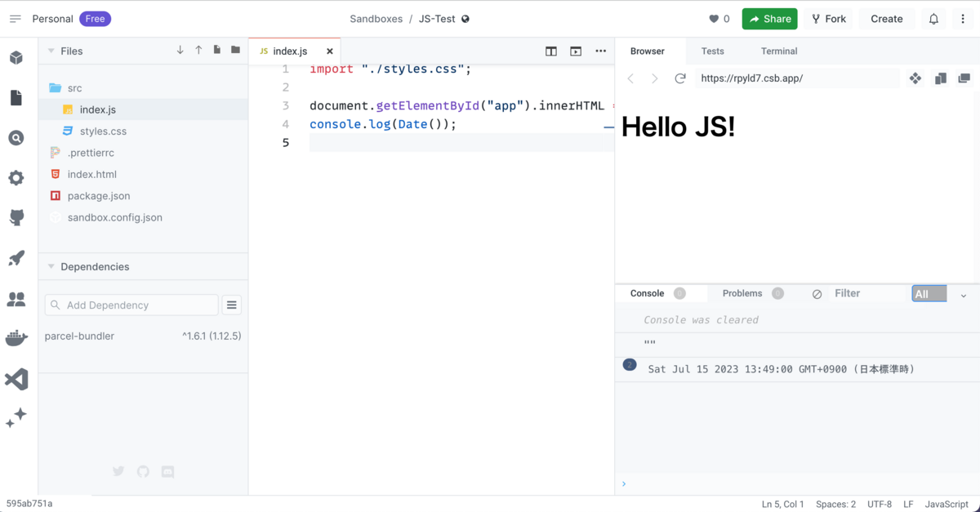Open the sandbox in VS Code
Image resolution: width=980 pixels, height=512 pixels.
[16, 377]
